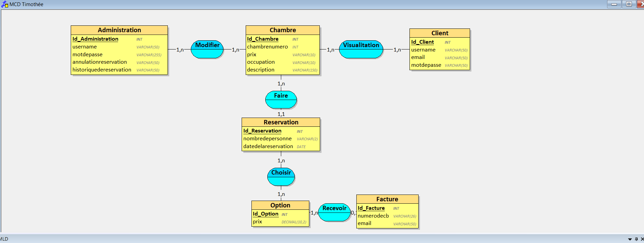Image resolution: width=644 pixels, height=243 pixels.
Task: Select the Visualitation association bubble
Action: [361, 49]
